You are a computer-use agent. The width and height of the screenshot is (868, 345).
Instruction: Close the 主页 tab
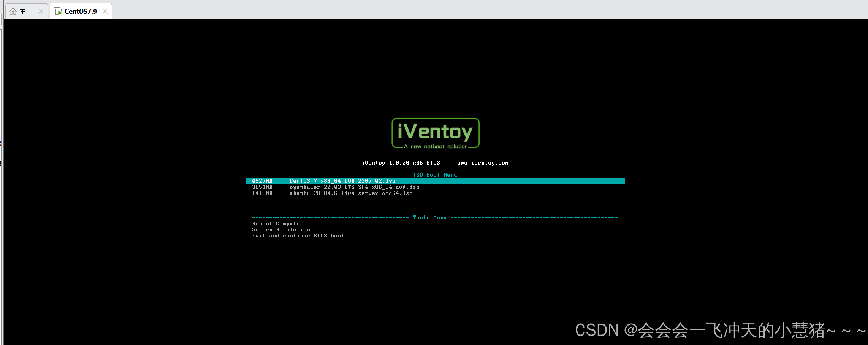click(x=41, y=11)
